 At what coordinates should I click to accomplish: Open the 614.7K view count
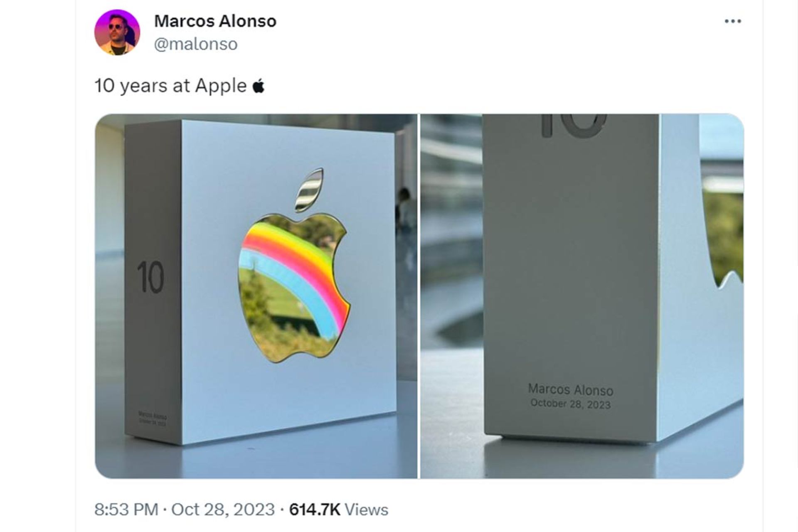tap(315, 509)
